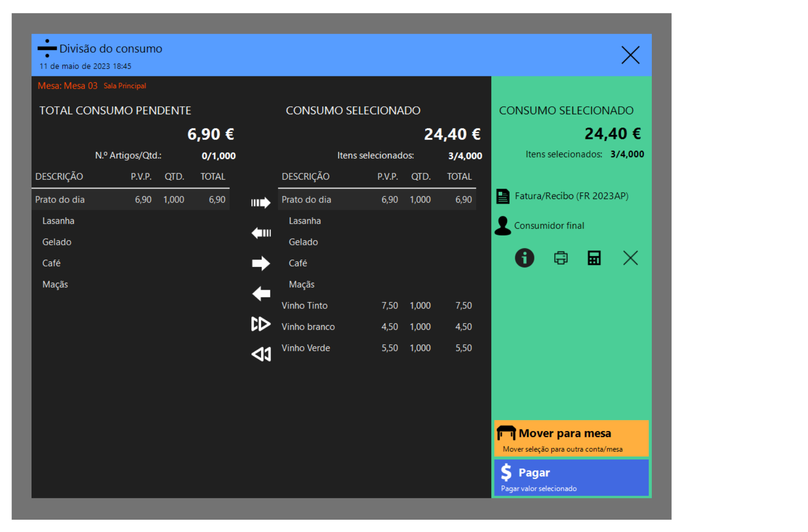
Task: Move all items right with double arrow
Action: pos(261,324)
